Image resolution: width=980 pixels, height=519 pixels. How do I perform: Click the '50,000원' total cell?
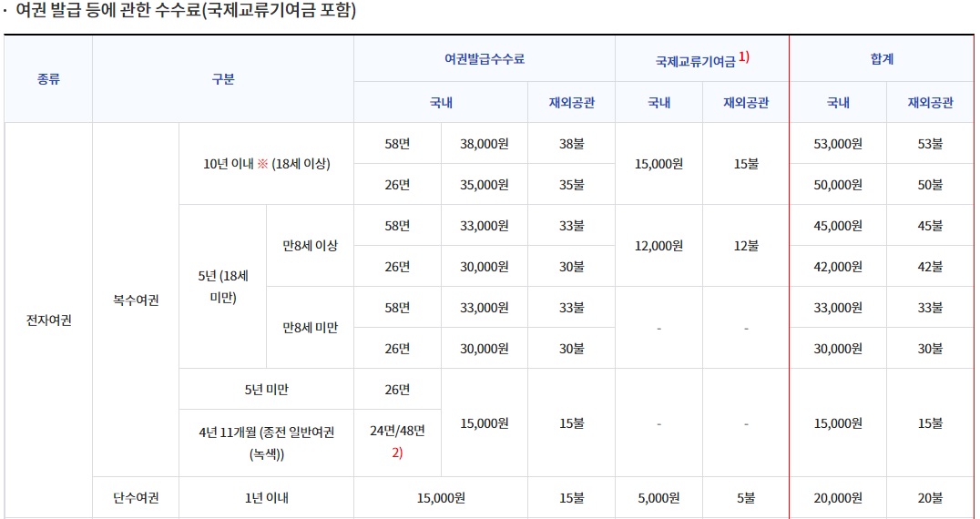(838, 184)
